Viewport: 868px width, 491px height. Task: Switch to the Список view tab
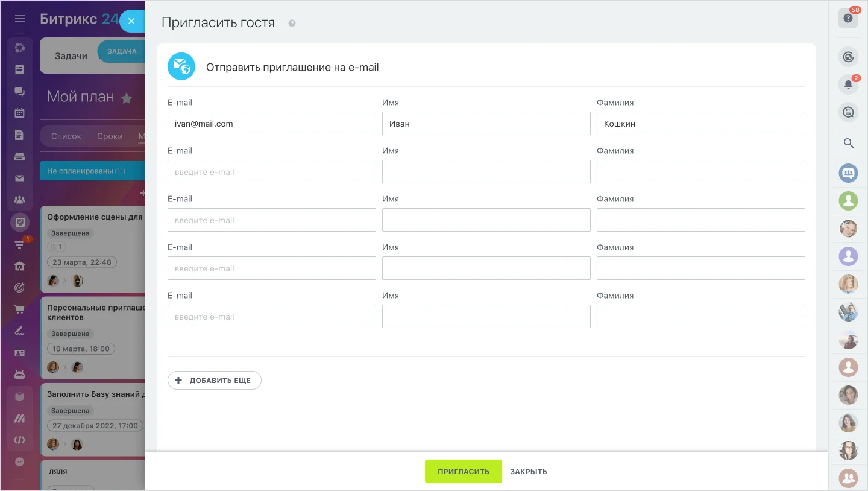(x=66, y=136)
